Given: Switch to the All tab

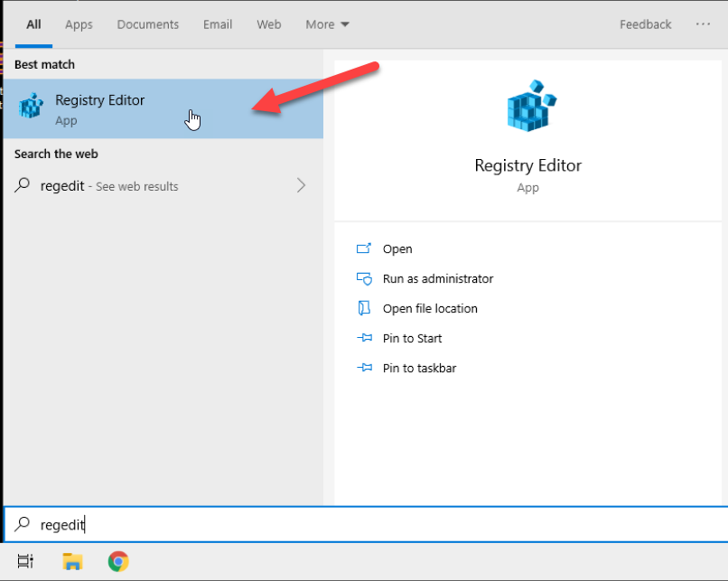Looking at the screenshot, I should (33, 24).
